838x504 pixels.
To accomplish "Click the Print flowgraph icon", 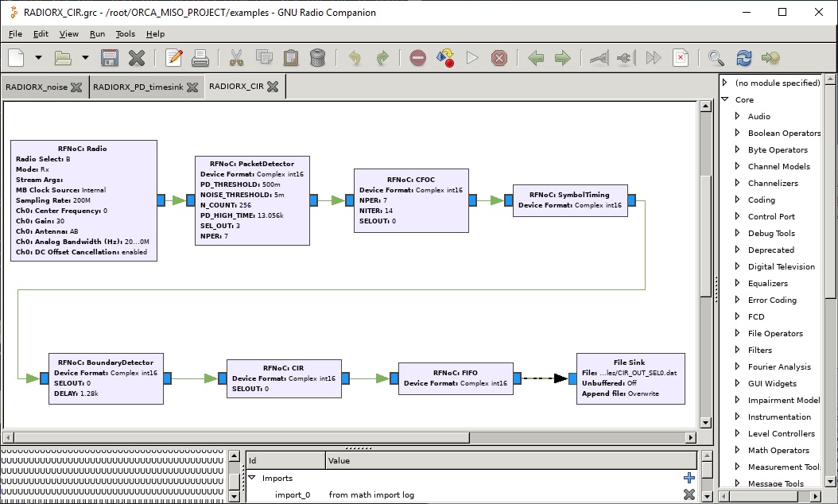I will click(x=200, y=58).
